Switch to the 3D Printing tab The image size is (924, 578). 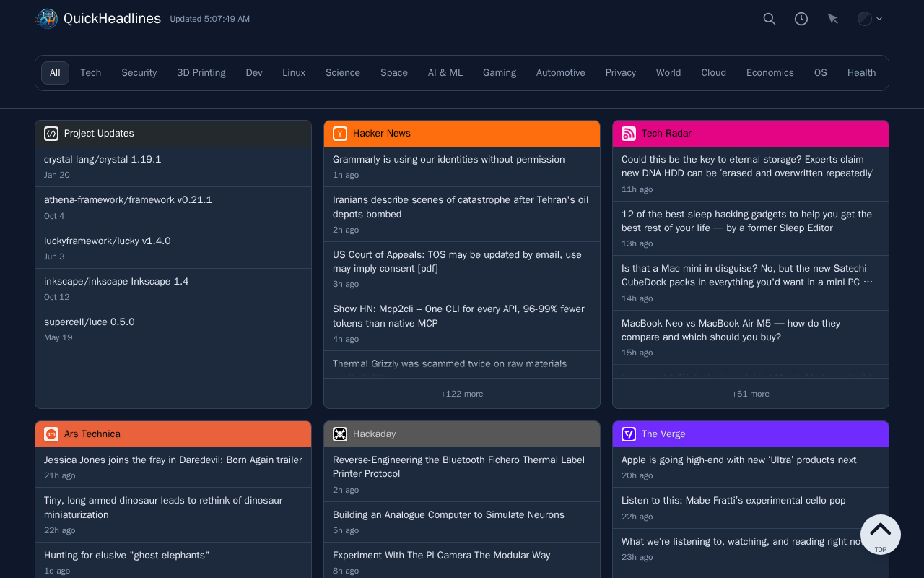pos(201,73)
